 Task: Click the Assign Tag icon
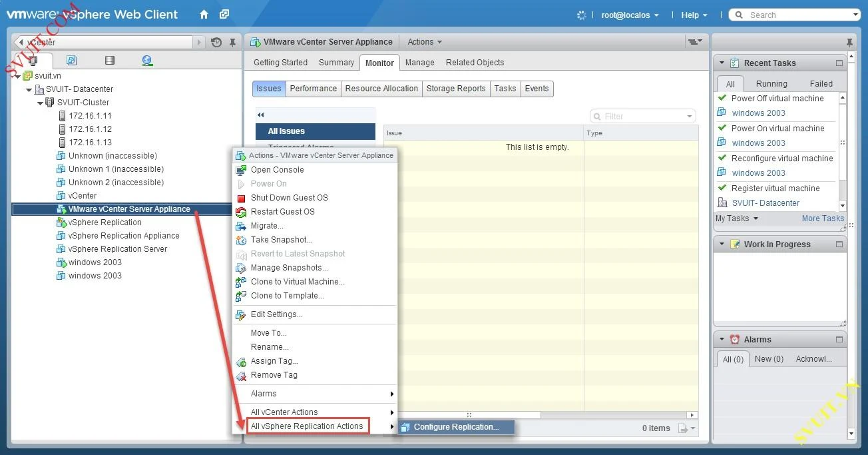point(241,361)
